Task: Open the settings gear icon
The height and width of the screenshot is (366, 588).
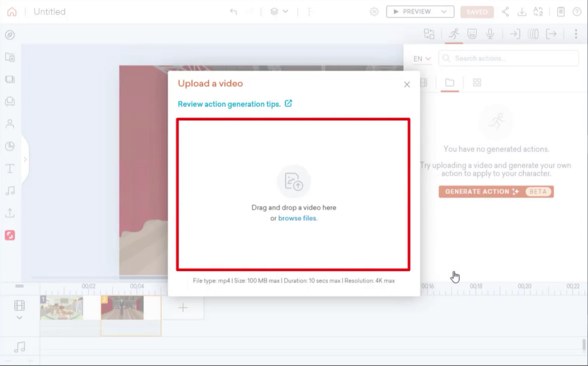Action: coord(374,11)
